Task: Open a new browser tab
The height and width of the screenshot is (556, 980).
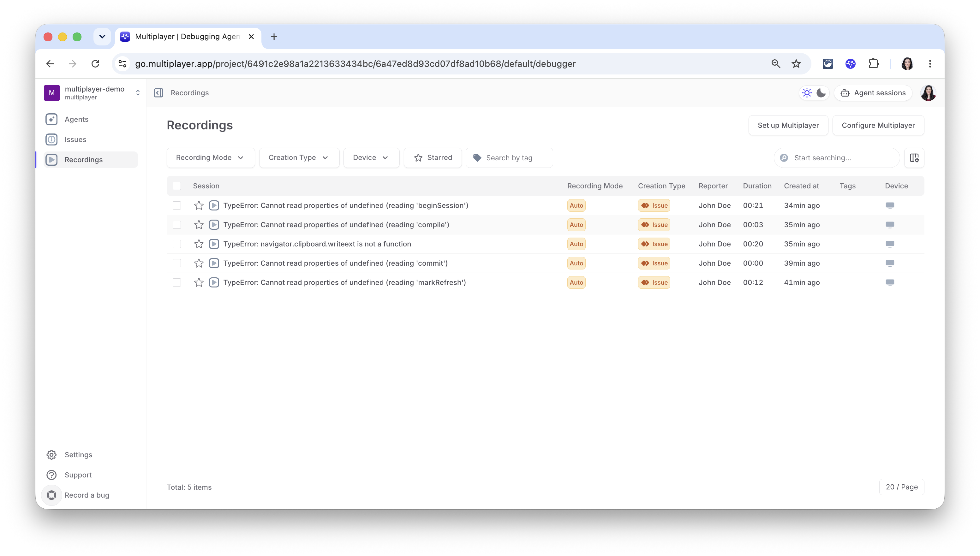Action: [274, 37]
